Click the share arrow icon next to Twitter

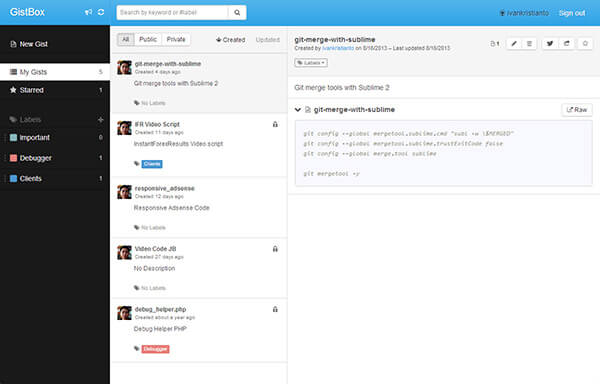click(566, 44)
